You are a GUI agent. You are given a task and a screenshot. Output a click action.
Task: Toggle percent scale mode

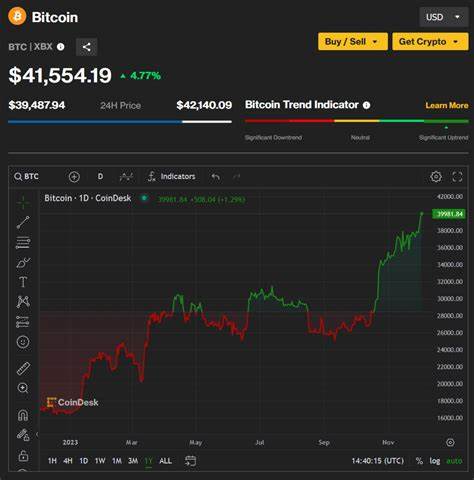419,461
